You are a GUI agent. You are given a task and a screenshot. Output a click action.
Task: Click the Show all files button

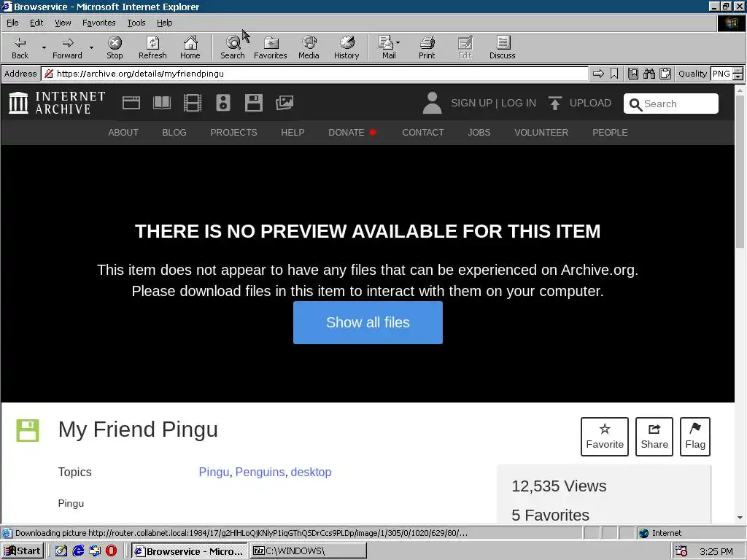click(368, 322)
